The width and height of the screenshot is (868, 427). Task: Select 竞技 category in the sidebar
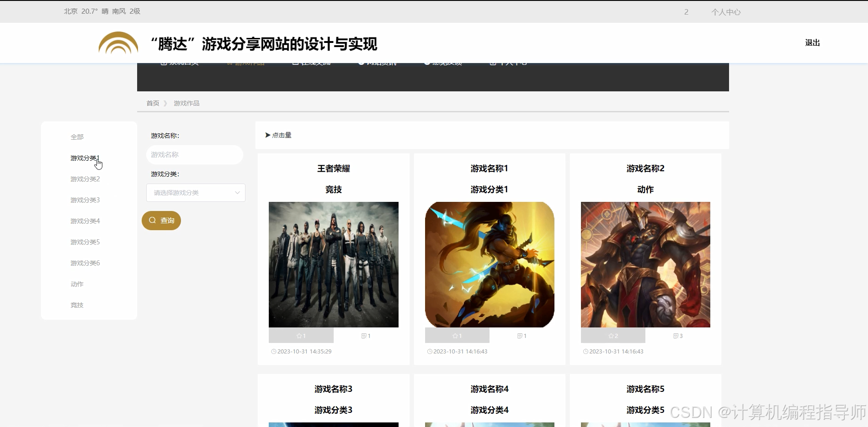[x=77, y=305]
